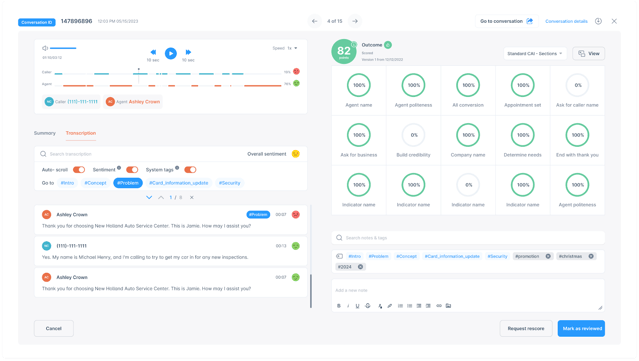Disable the Sentiment switch
The height and width of the screenshot is (361, 639).
[132, 169]
